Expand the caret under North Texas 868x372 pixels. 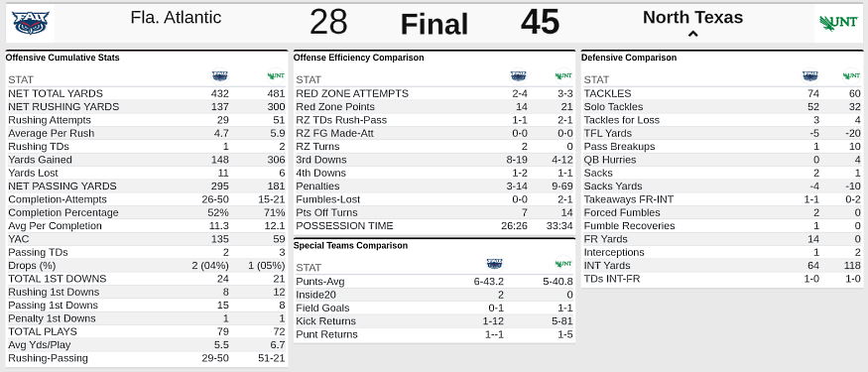tap(692, 35)
